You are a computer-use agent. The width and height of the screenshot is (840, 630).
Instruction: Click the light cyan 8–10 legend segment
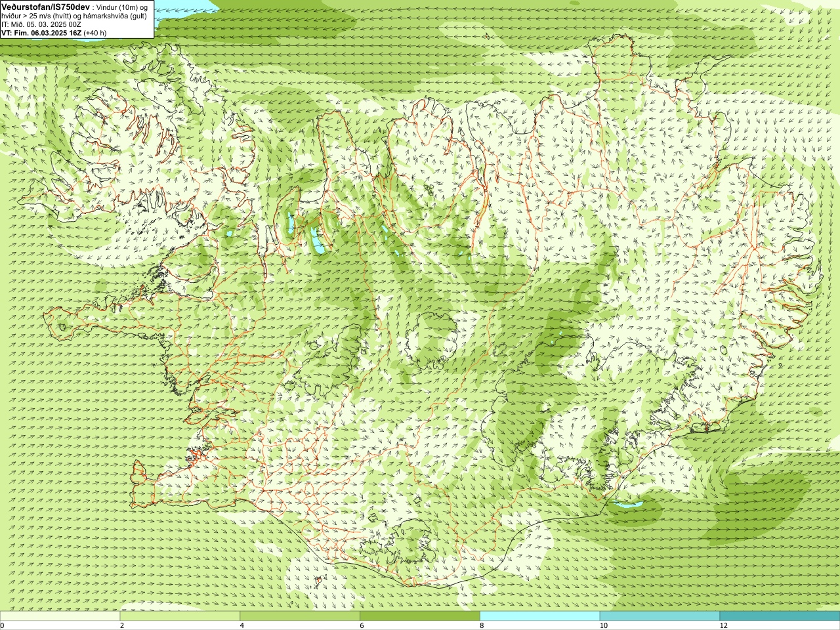[x=539, y=616]
